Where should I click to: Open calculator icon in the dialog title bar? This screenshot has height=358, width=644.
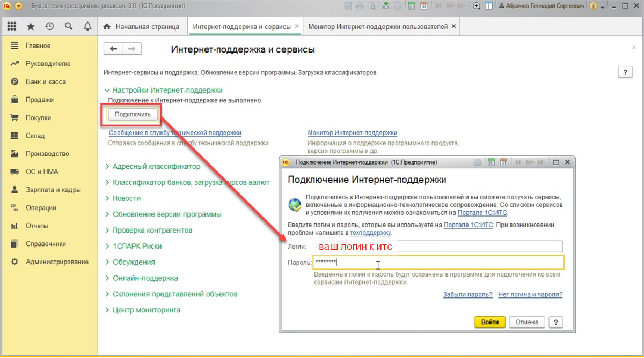click(x=492, y=162)
